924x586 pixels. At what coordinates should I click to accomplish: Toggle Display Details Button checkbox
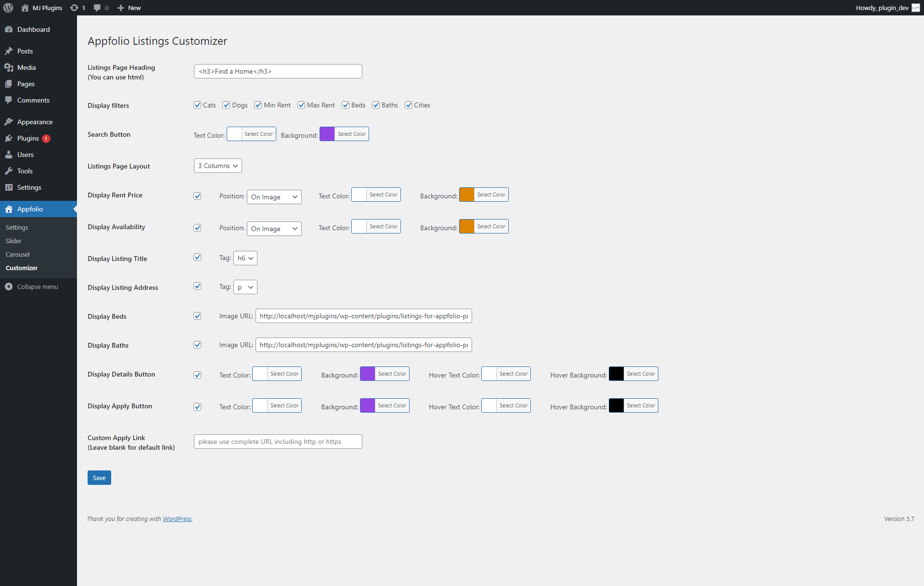(x=197, y=375)
